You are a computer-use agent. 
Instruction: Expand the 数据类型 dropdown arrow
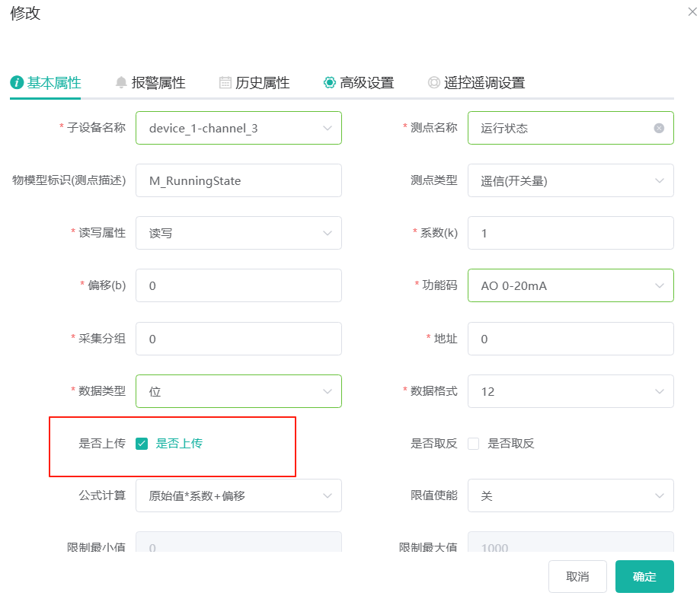point(328,391)
